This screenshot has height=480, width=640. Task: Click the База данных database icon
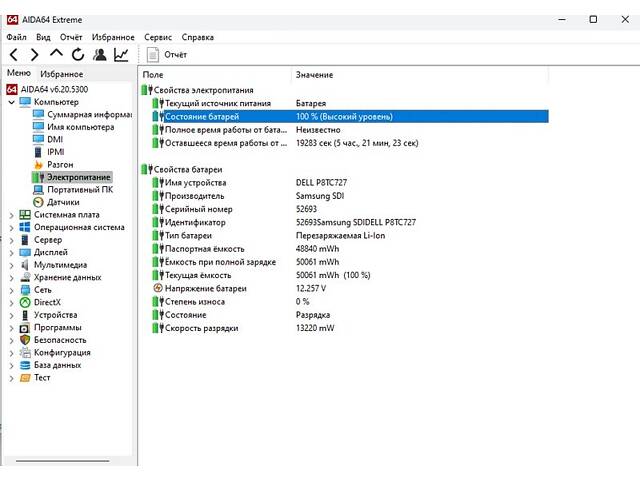(x=25, y=365)
